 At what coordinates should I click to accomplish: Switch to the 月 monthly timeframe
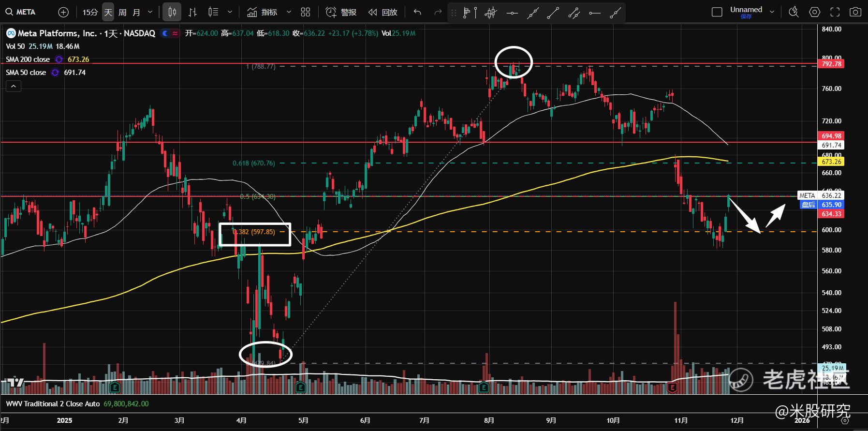[136, 12]
